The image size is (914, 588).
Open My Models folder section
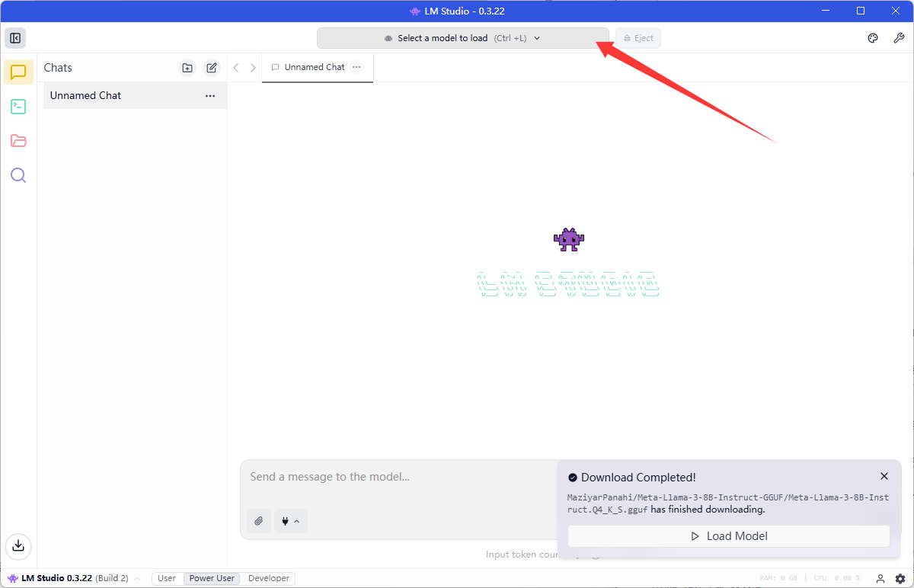pyautogui.click(x=18, y=141)
